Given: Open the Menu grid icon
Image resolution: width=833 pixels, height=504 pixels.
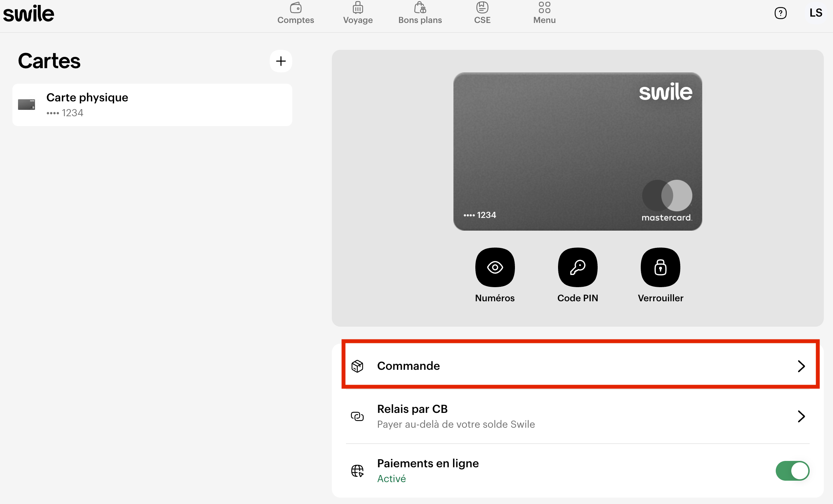Looking at the screenshot, I should point(544,8).
